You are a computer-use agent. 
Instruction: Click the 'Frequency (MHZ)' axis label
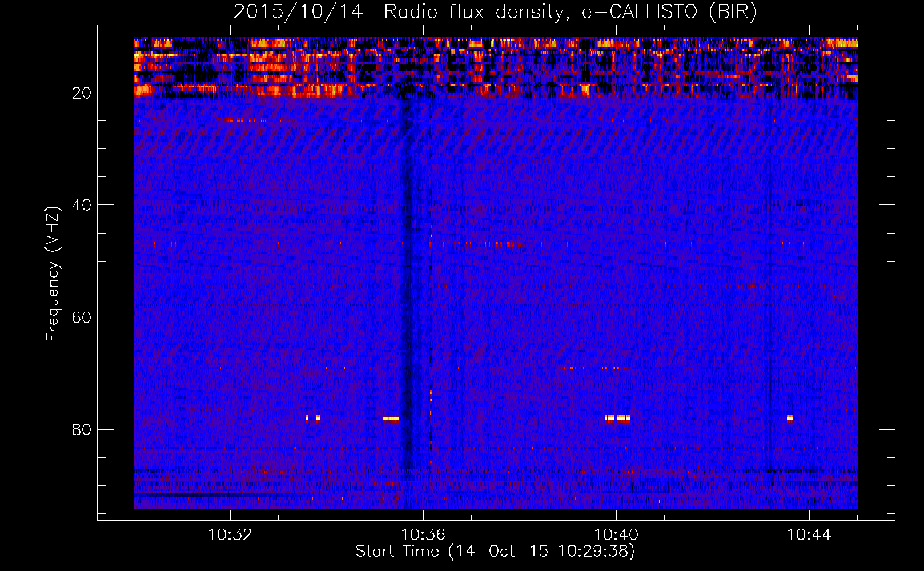52,274
